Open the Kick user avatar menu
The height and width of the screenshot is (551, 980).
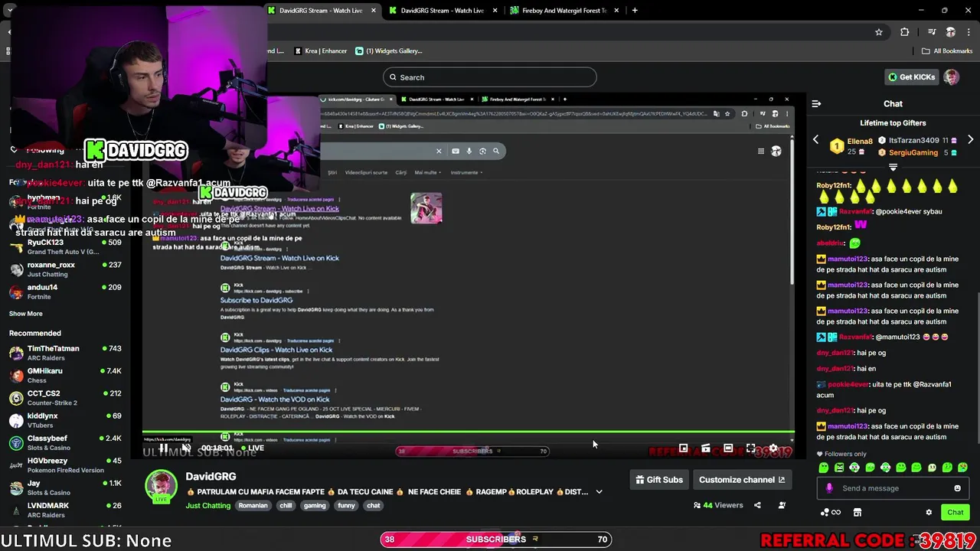[951, 77]
